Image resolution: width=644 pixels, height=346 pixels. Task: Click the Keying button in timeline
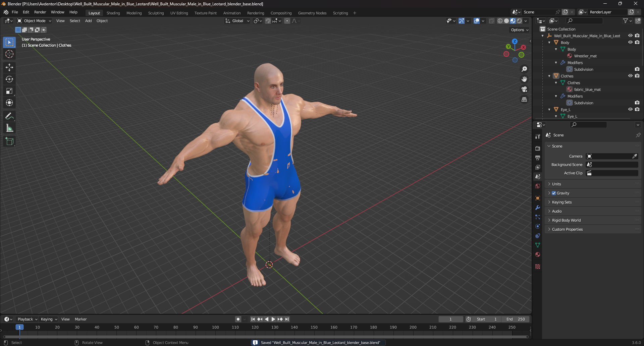[49, 319]
